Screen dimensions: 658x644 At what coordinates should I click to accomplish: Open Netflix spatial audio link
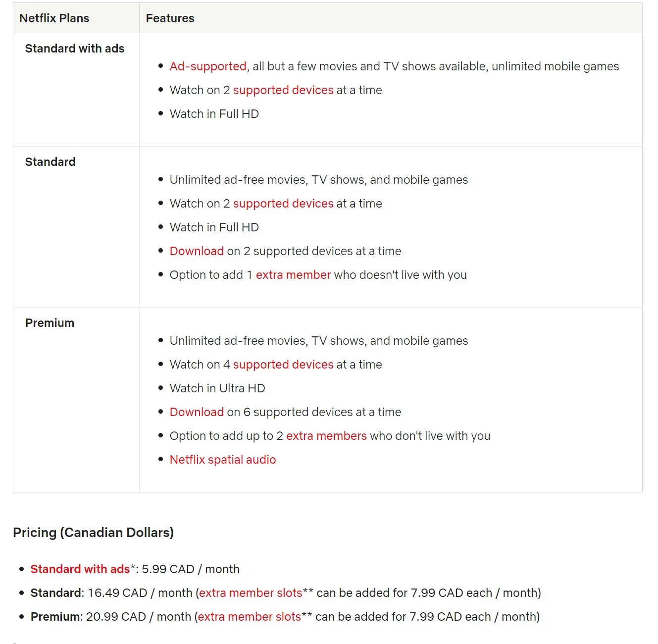pos(223,460)
